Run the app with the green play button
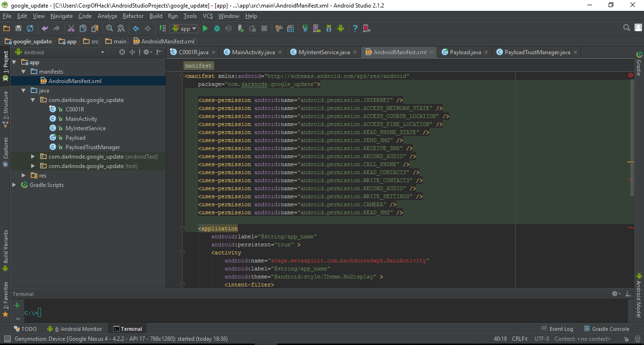 pyautogui.click(x=205, y=29)
